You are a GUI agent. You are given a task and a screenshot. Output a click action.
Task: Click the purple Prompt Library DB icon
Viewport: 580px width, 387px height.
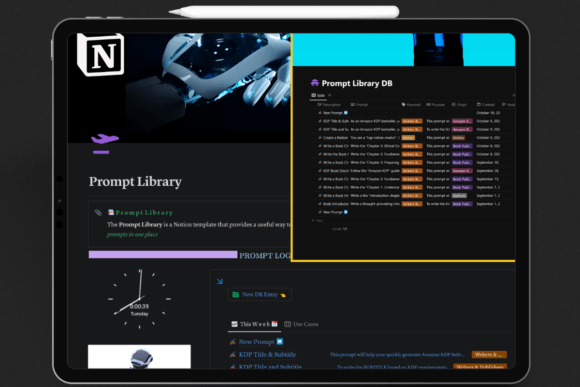(314, 83)
